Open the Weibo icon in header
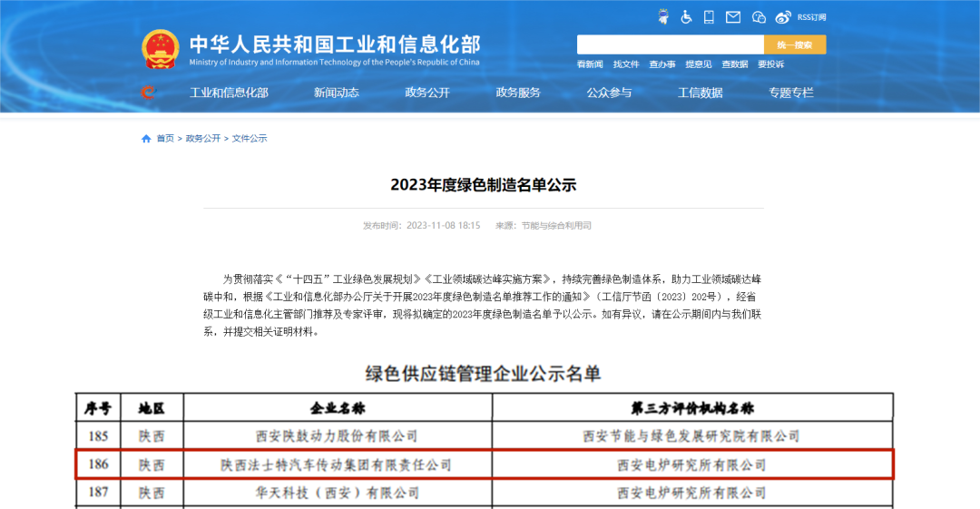This screenshot has width=980, height=509. [783, 16]
